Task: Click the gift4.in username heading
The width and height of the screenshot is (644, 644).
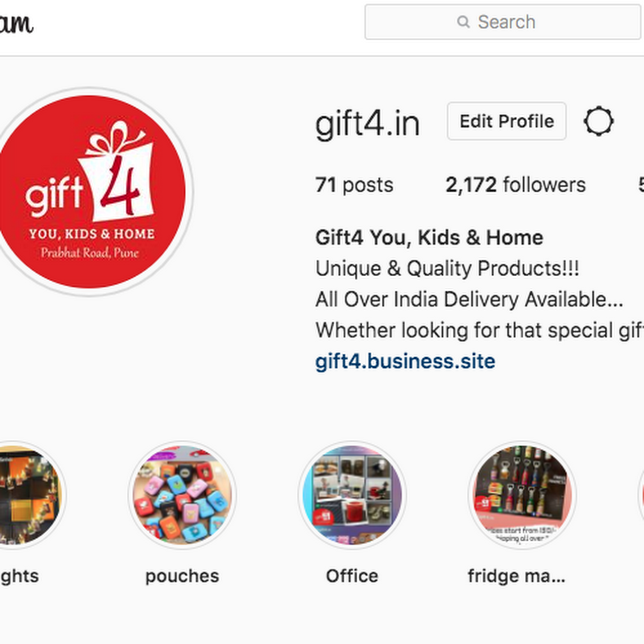Action: coord(367,123)
